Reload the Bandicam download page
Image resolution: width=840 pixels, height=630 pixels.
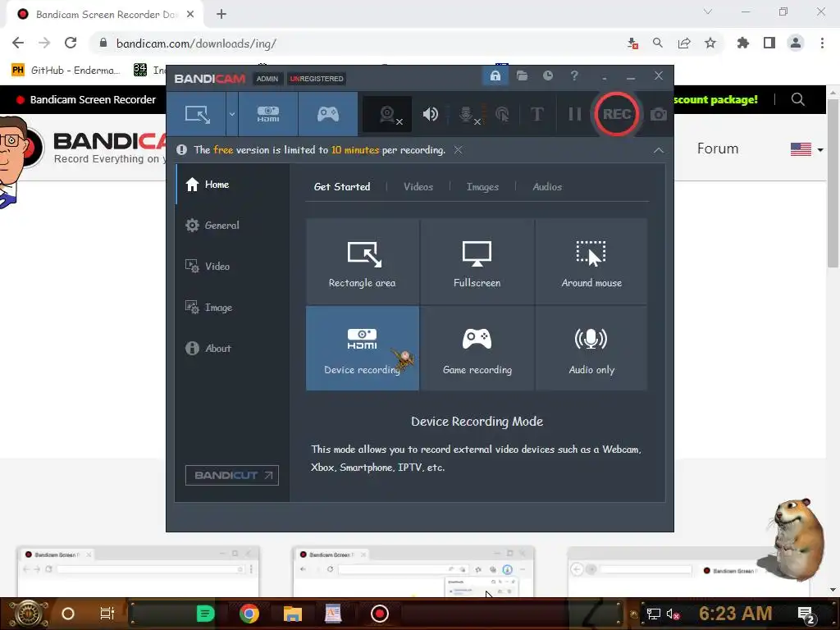click(71, 43)
